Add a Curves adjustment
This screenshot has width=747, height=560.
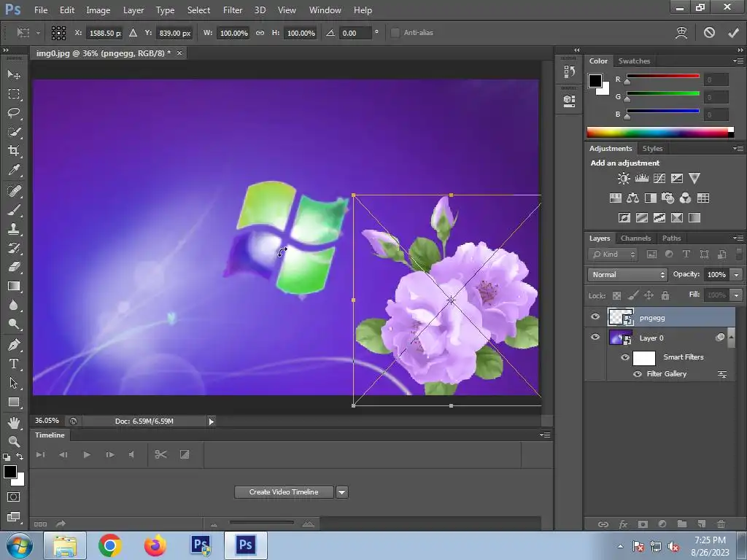(x=659, y=179)
